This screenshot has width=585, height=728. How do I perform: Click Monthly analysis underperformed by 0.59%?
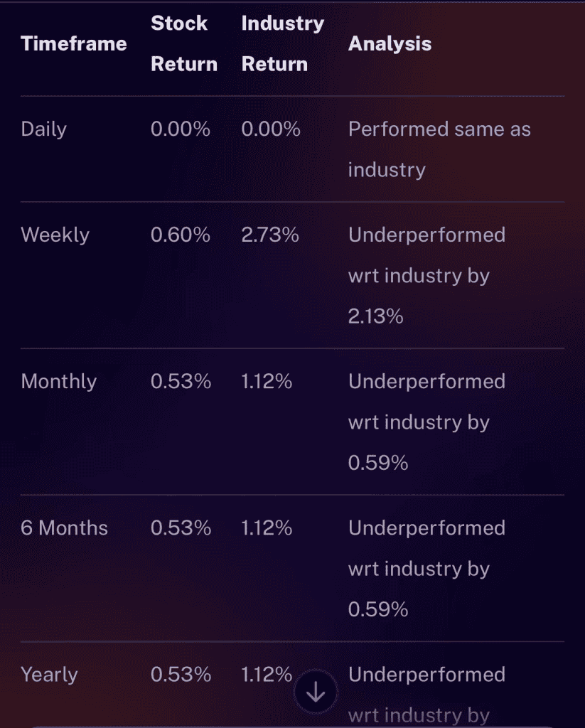(427, 422)
